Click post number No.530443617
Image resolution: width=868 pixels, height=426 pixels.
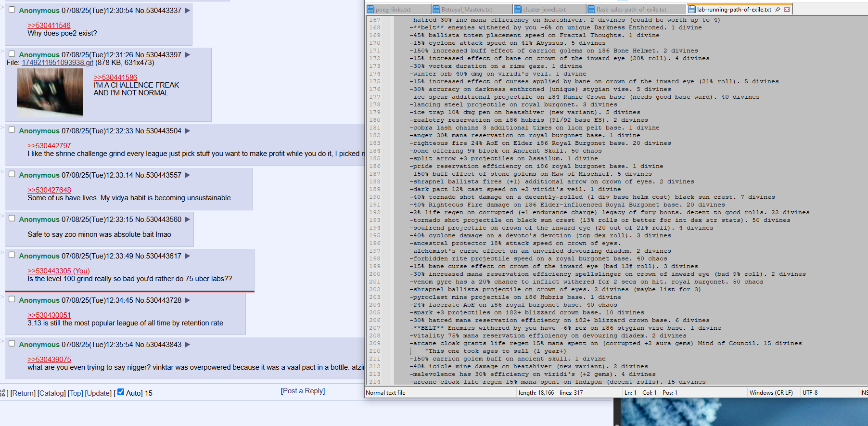(x=158, y=256)
